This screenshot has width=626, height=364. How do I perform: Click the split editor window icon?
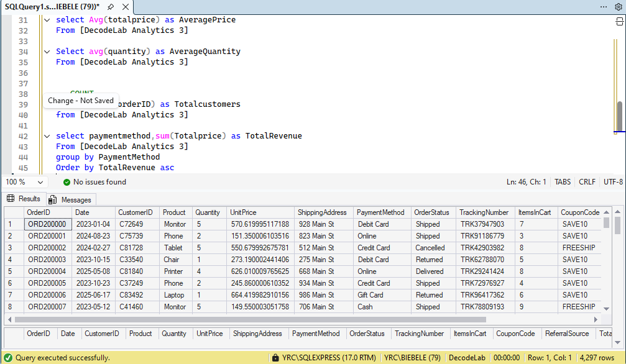coord(619,22)
